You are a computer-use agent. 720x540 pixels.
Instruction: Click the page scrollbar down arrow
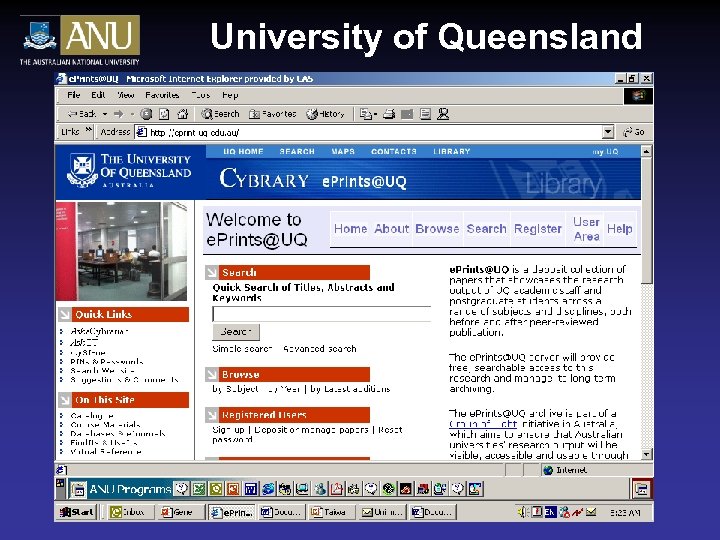[x=646, y=454]
